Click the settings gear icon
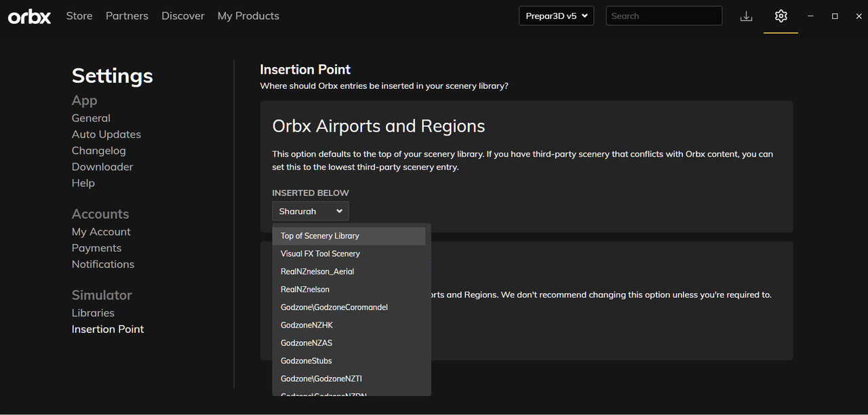Screen dimensions: 868x415 [x=781, y=16]
